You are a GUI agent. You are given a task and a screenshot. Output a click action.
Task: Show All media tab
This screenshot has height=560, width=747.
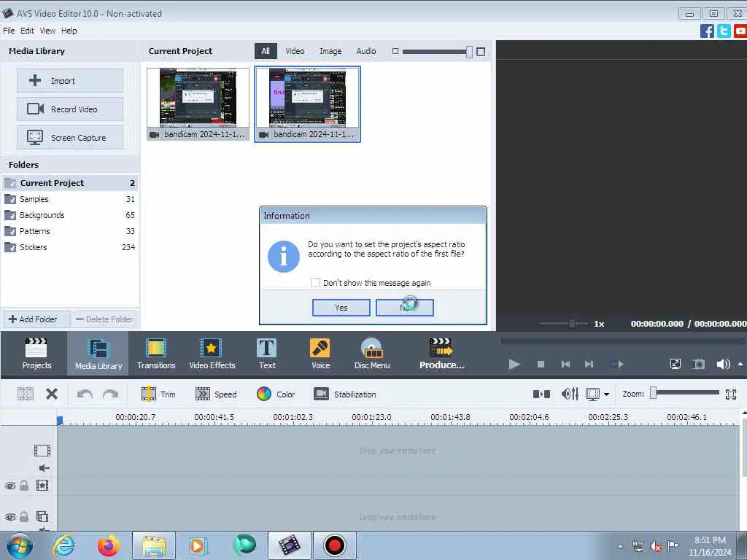[266, 51]
